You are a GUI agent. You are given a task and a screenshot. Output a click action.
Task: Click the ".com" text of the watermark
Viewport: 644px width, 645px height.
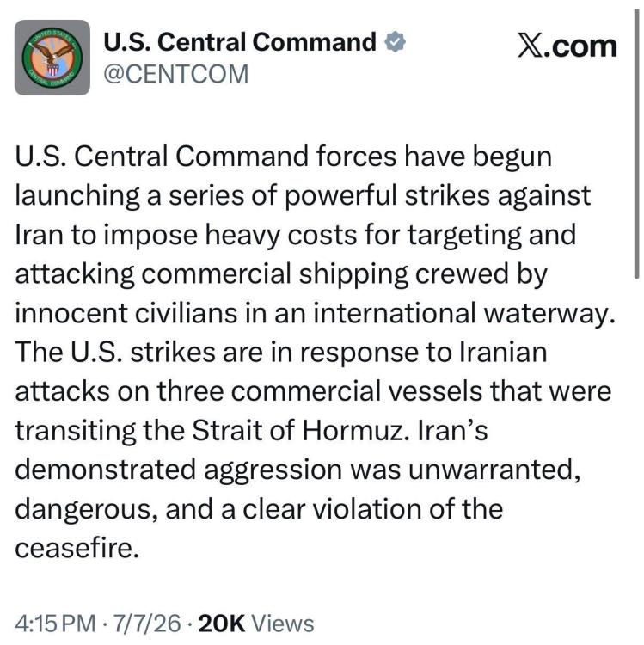pos(582,46)
